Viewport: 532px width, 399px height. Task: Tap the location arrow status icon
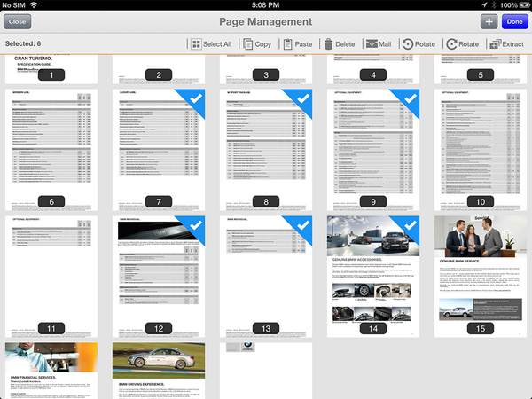484,4
